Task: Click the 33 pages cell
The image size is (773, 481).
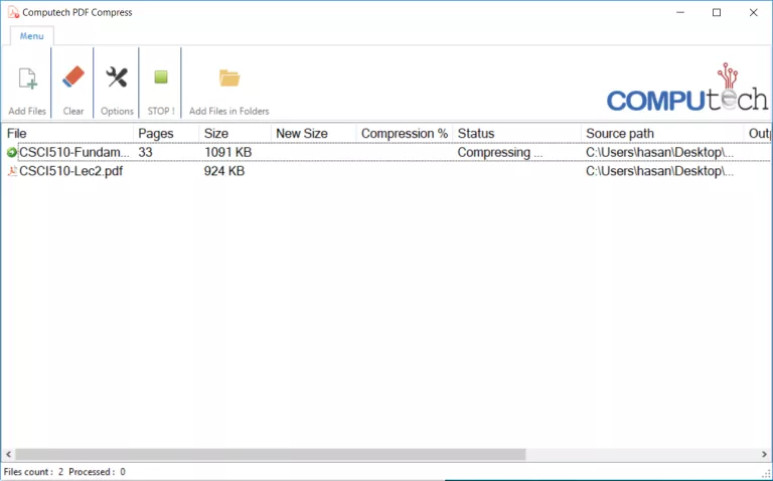Action: pyautogui.click(x=145, y=152)
